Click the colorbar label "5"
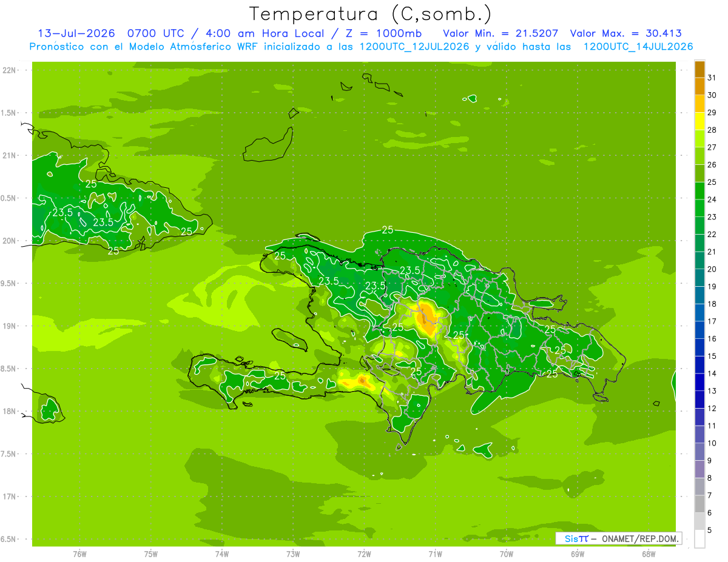Viewport: 728px width, 562px height. coord(710,530)
